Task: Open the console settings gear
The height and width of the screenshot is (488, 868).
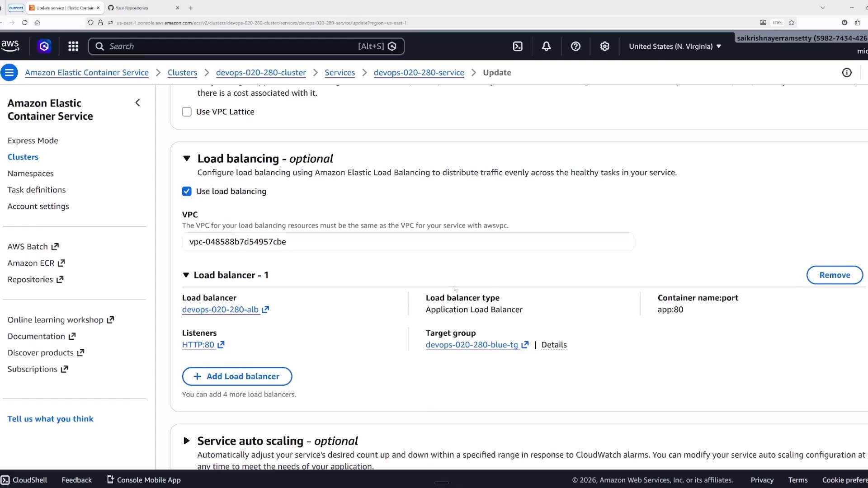Action: tap(605, 46)
